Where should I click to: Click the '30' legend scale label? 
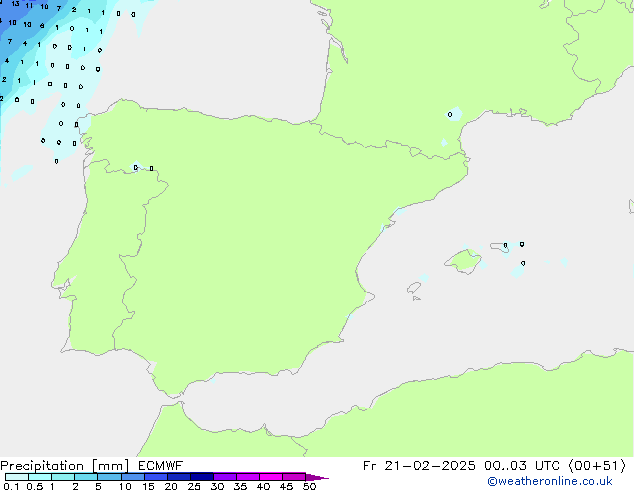tap(217, 486)
